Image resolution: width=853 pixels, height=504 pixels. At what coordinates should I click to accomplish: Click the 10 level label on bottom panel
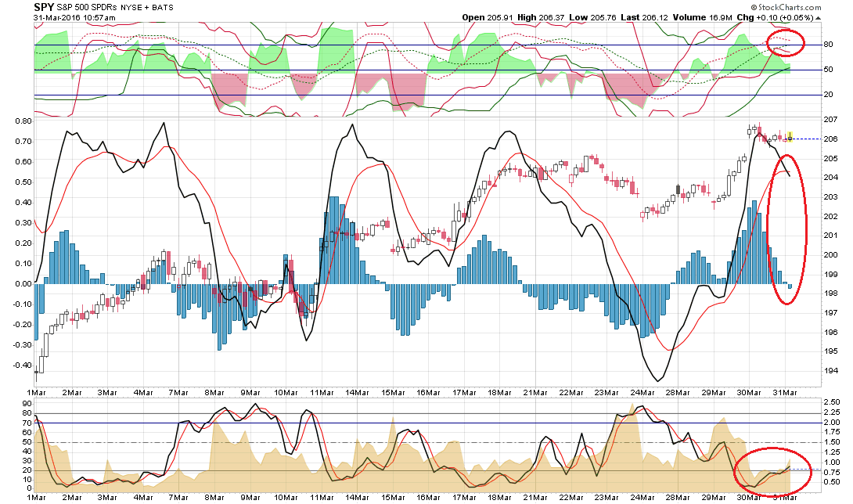point(27,479)
